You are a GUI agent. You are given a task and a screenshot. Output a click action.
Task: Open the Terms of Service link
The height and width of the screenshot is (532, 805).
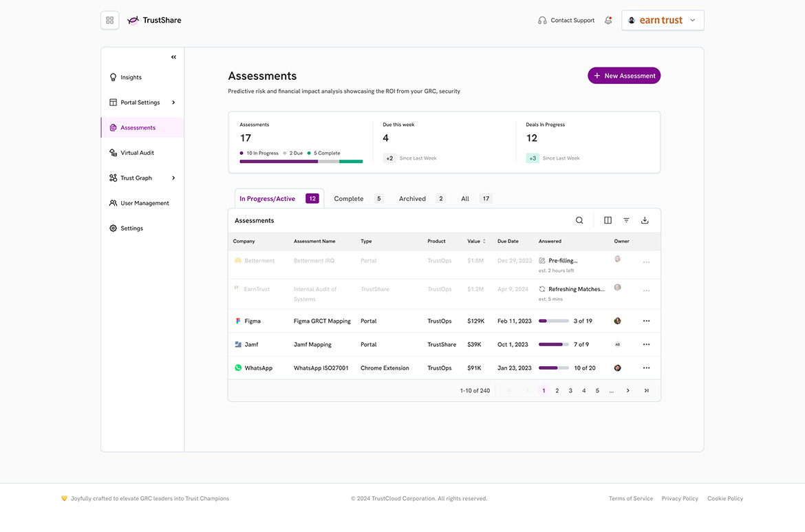point(631,499)
